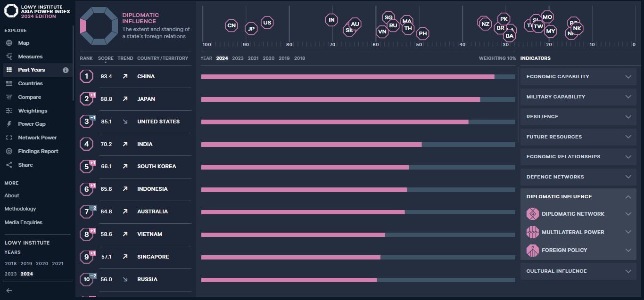Open the Power Gap lightning icon
This screenshot has width=644, height=300.
(x=9, y=124)
